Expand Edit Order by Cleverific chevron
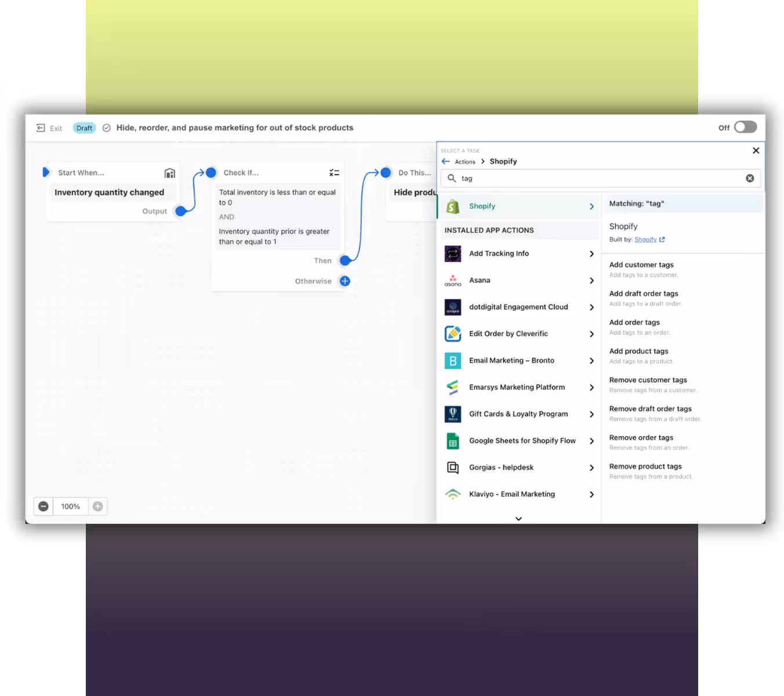 (x=591, y=334)
